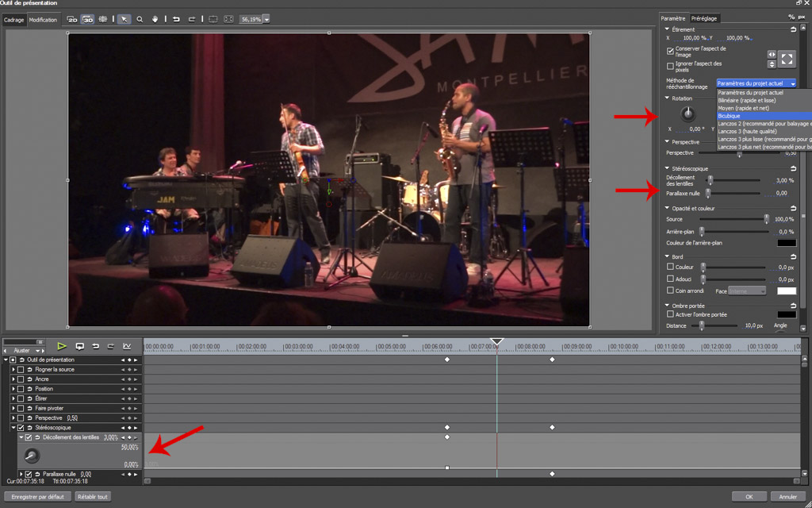This screenshot has height=508, width=812.
Task: Toggle the graph view icon
Action: (126, 346)
